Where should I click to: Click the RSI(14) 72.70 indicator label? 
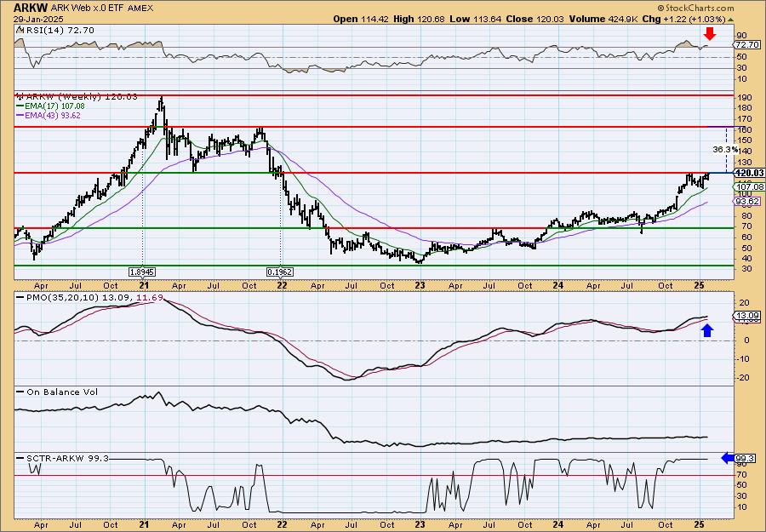(59, 30)
